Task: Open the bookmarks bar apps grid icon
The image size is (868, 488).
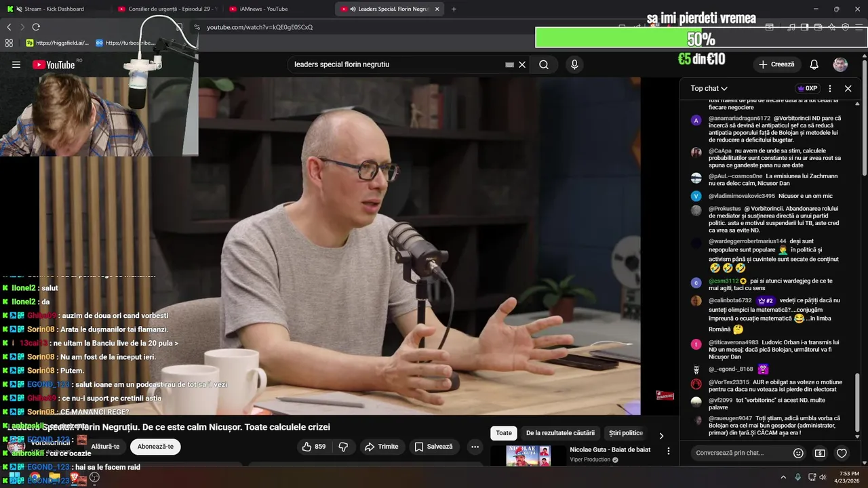Action: click(9, 43)
